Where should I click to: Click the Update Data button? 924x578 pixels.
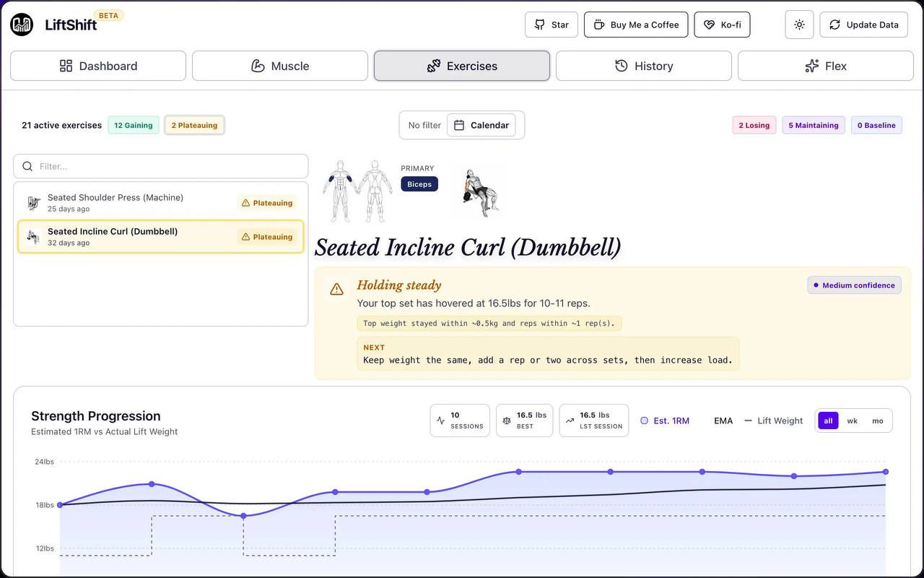[x=863, y=25]
